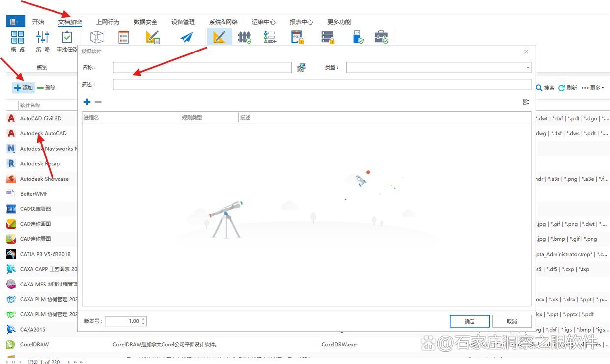610x364 pixels.
Task: Click the 描述 column header in the dialog
Action: [x=385, y=117]
